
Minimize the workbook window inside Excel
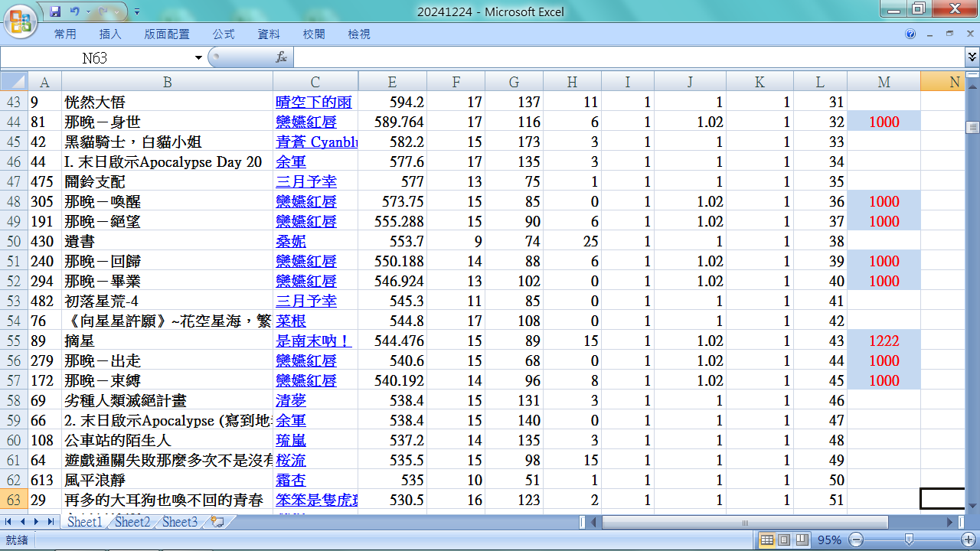(x=929, y=34)
